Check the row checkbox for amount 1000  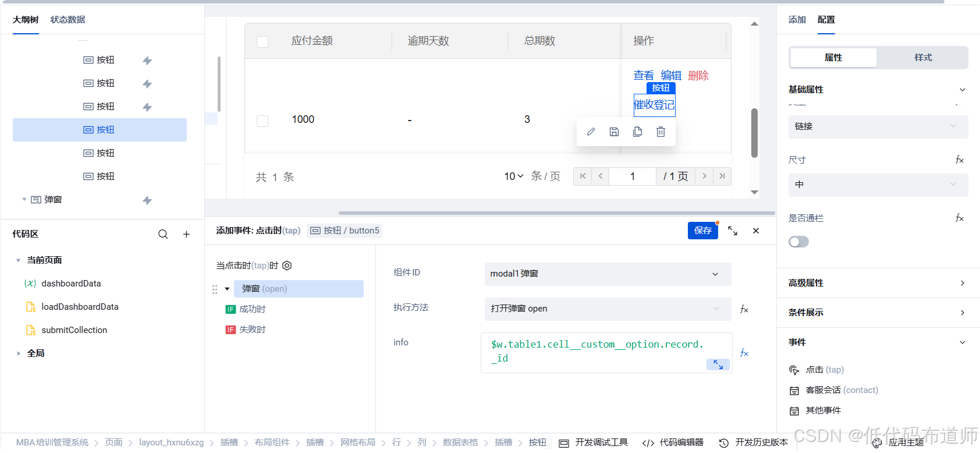pyautogui.click(x=262, y=121)
